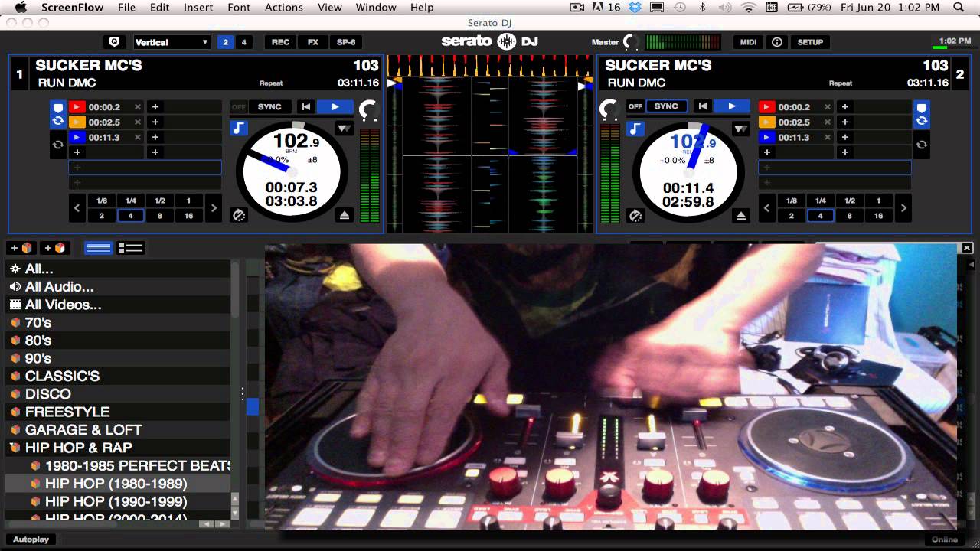
Task: Open the Actions menu
Action: point(283,7)
